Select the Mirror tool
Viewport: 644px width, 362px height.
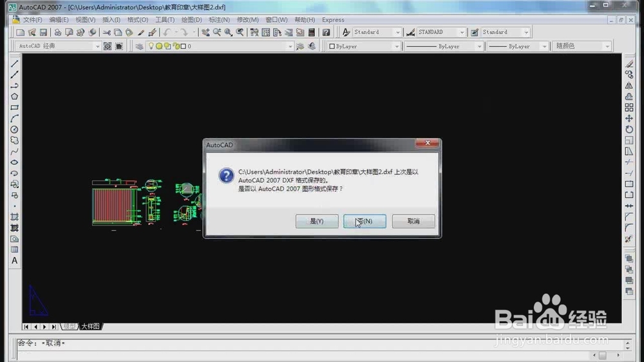(629, 86)
